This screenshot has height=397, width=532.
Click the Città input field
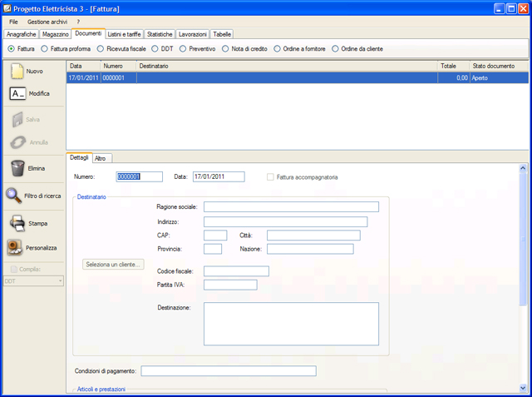pos(313,236)
